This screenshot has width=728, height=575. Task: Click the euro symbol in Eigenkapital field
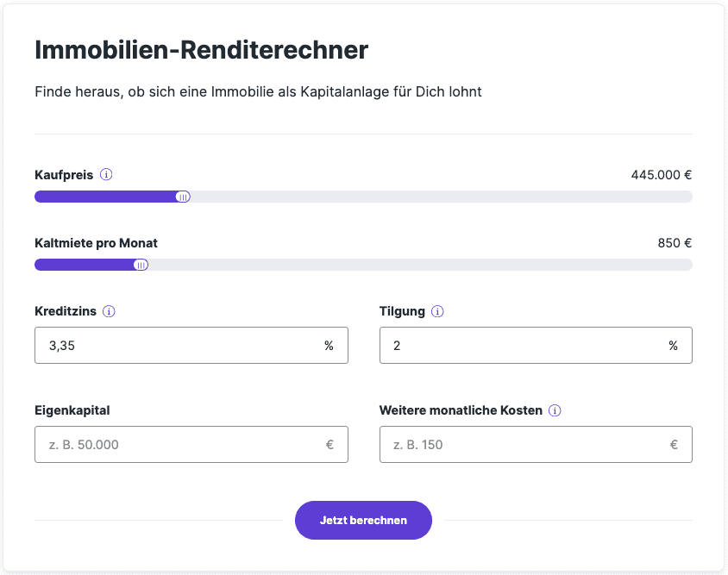click(x=329, y=445)
